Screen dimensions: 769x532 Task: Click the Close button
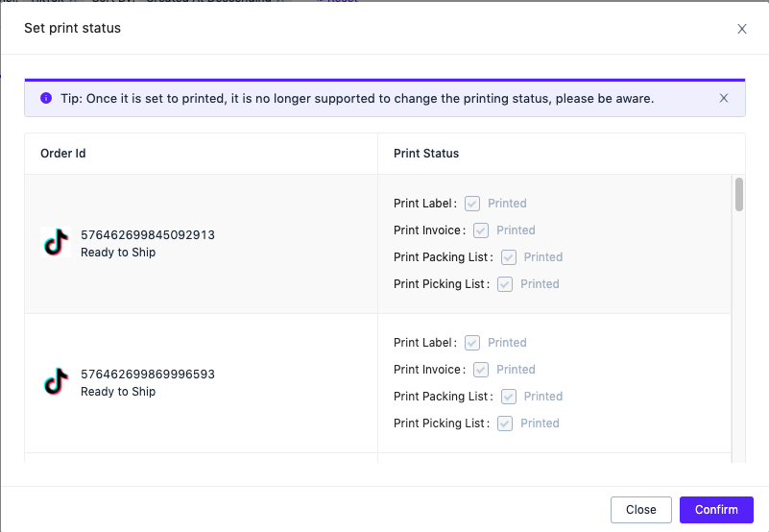click(640, 509)
